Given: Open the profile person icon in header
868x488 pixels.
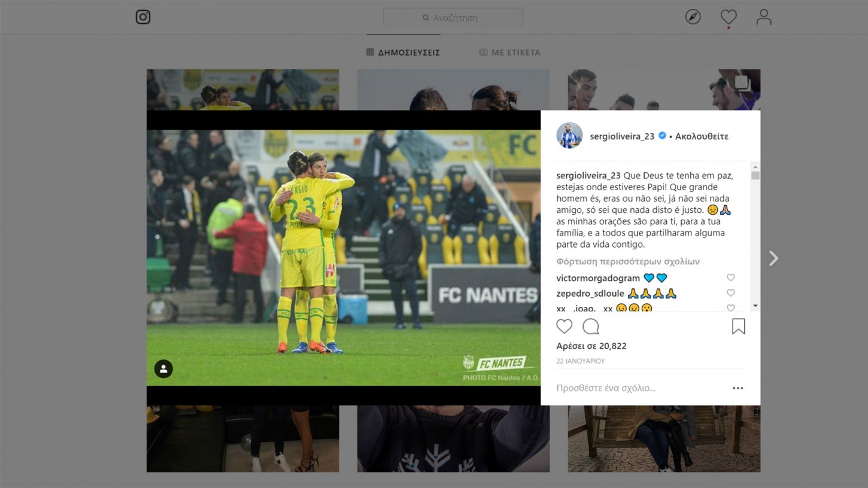Looking at the screenshot, I should pos(764,17).
